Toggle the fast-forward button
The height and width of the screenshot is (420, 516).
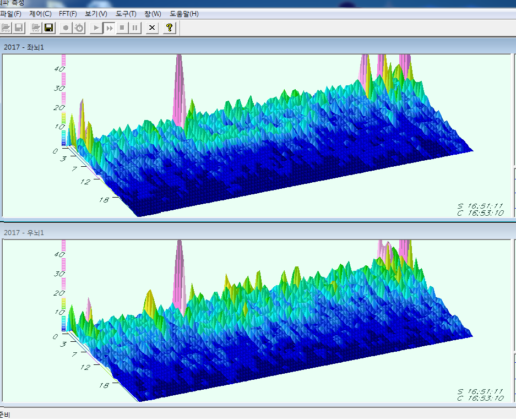[109, 28]
